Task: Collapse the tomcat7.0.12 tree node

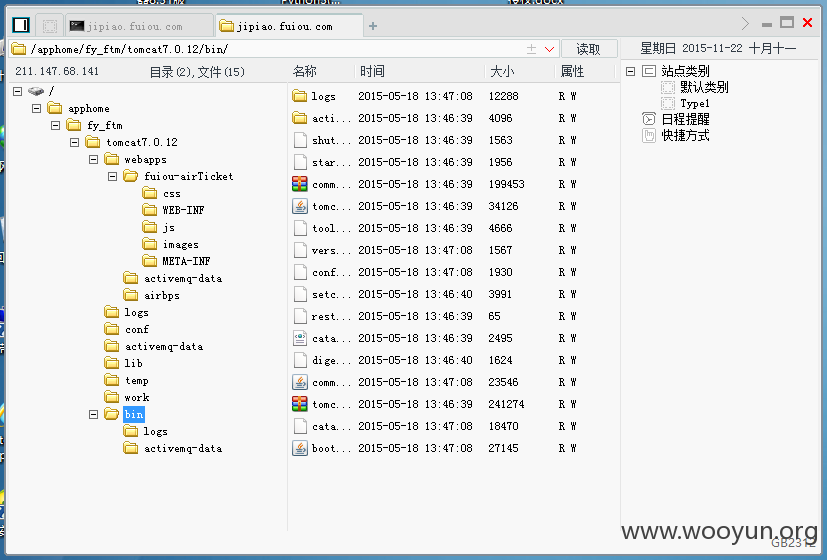Action: click(x=74, y=142)
